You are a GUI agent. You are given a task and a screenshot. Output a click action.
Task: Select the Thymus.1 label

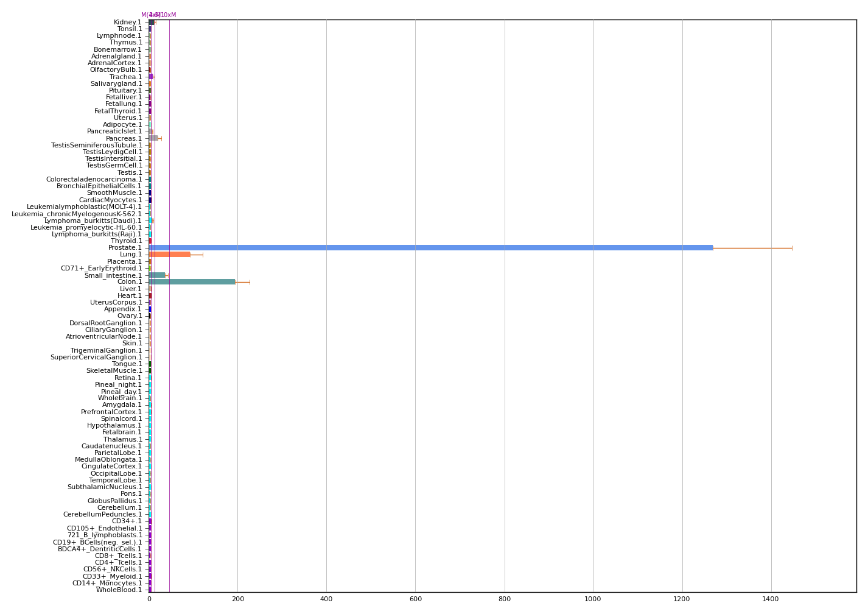click(x=125, y=43)
